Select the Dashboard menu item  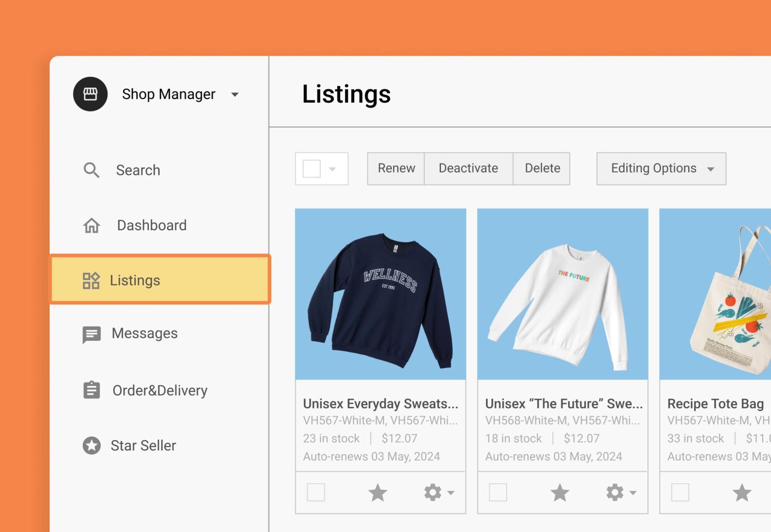click(x=151, y=224)
